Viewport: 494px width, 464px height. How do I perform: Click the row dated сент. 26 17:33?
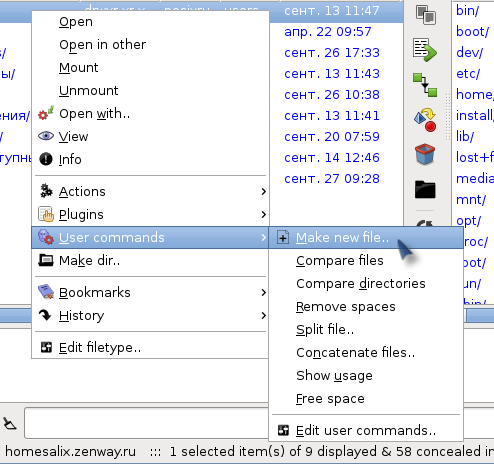(332, 53)
